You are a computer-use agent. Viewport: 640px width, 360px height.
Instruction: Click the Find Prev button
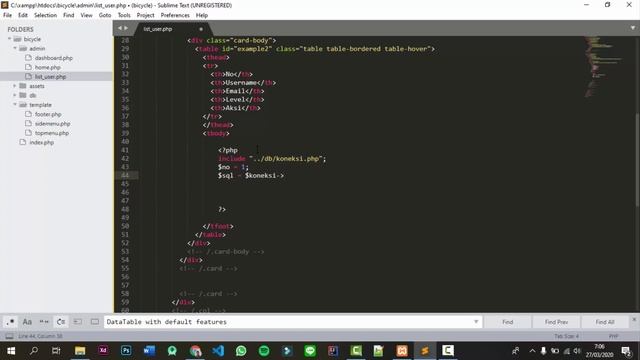(556, 322)
